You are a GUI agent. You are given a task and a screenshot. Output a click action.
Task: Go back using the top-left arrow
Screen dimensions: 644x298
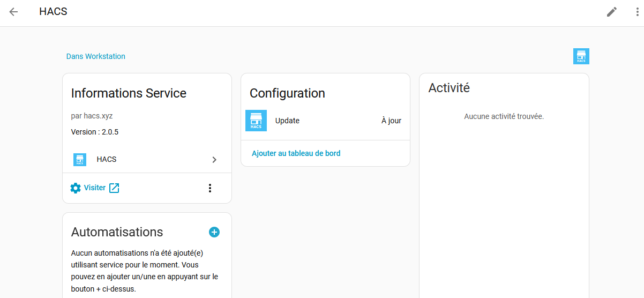[13, 12]
